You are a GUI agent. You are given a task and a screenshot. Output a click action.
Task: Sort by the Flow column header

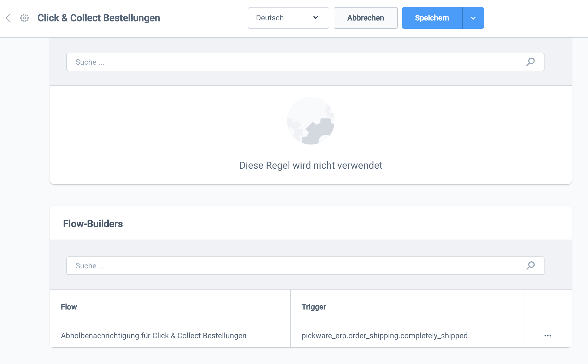(69, 307)
